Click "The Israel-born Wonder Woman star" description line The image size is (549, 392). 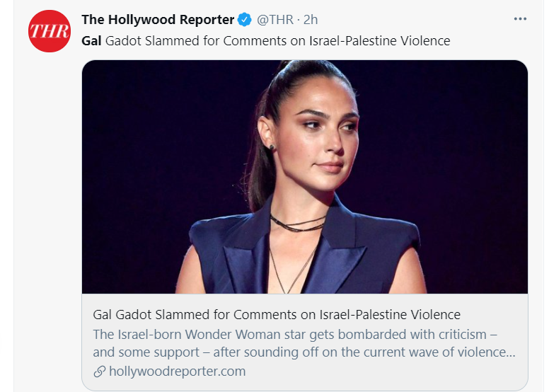pos(295,335)
